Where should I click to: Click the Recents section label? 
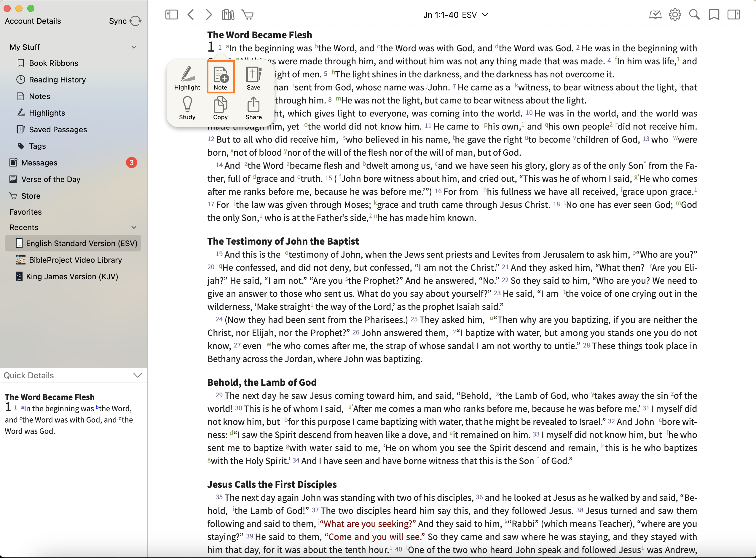pos(24,227)
